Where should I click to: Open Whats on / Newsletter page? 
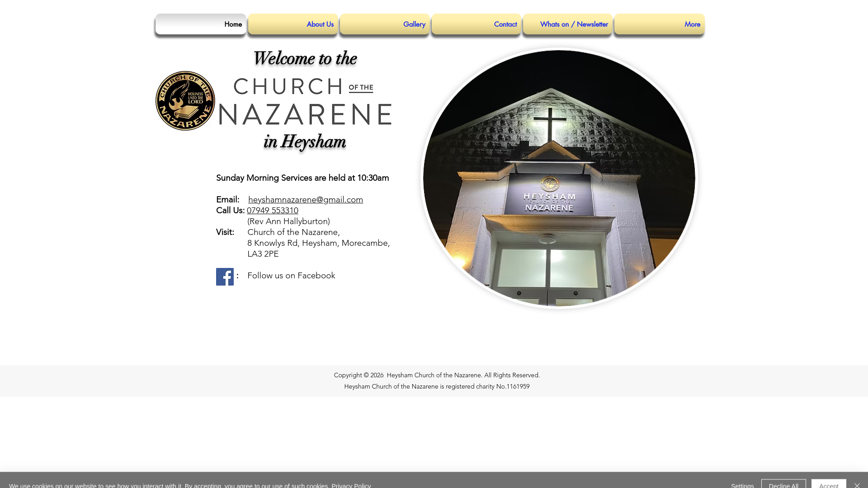click(x=568, y=24)
